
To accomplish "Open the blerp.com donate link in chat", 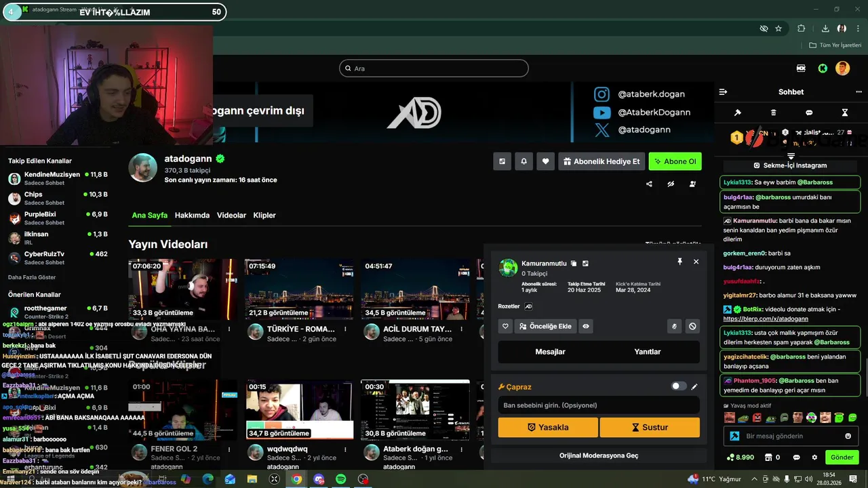I will click(x=766, y=319).
